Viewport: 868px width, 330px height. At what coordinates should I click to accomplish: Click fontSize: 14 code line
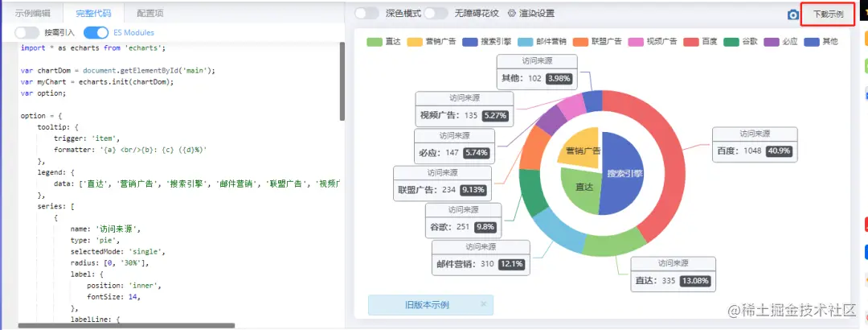pos(113,297)
